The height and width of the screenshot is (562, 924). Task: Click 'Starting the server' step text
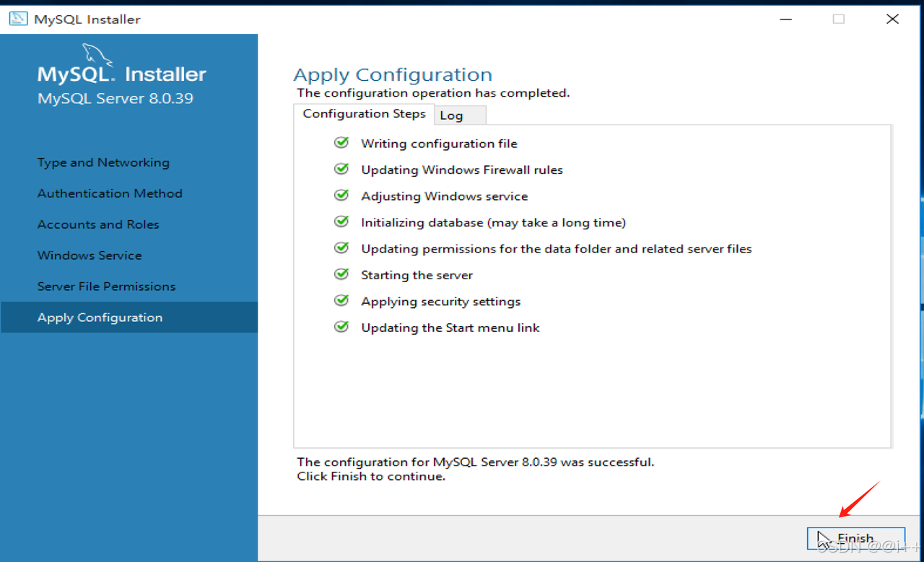(x=417, y=275)
